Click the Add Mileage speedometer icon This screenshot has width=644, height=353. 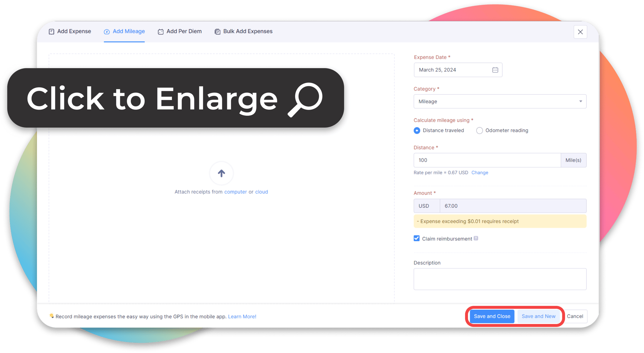(106, 31)
